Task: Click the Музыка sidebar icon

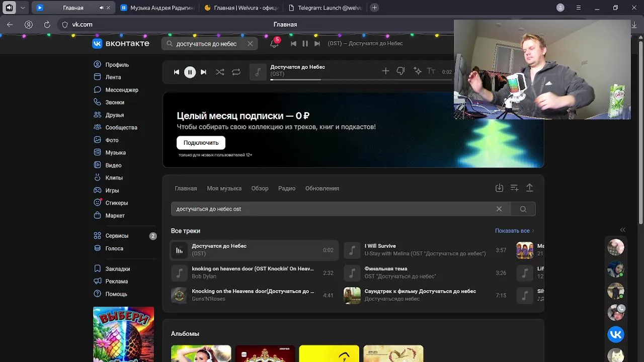Action: point(98,153)
